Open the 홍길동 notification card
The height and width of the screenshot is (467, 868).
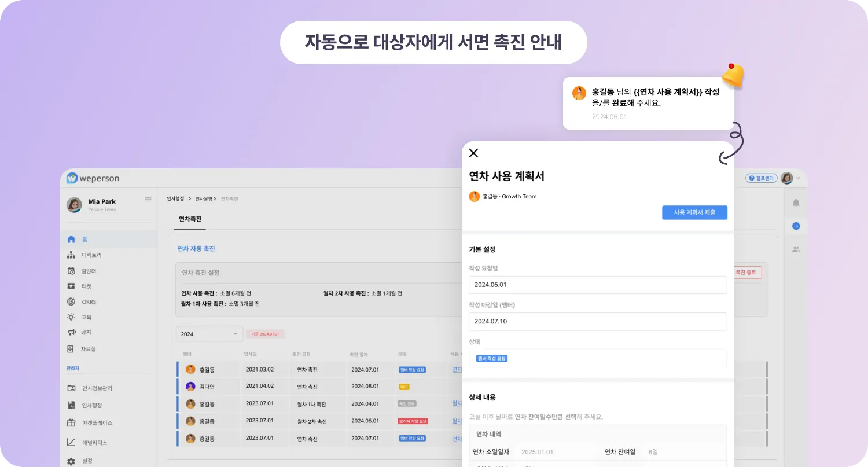click(649, 104)
